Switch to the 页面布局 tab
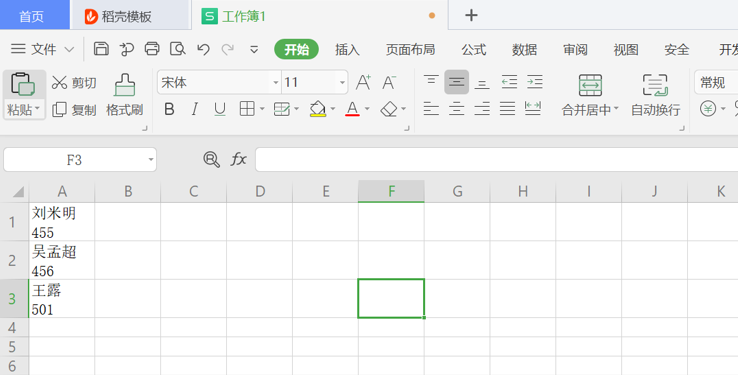This screenshot has height=375, width=738. click(410, 49)
